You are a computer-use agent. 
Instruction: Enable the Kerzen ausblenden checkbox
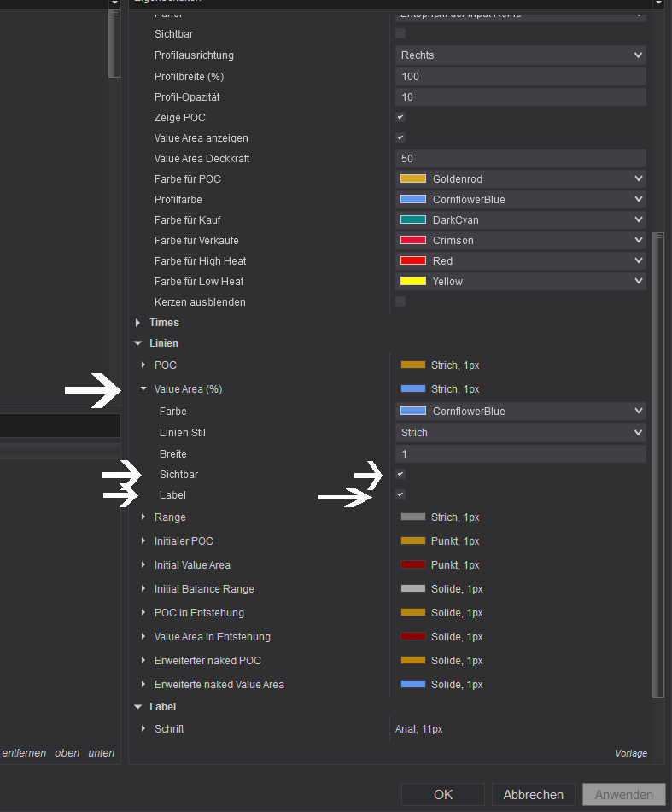(x=400, y=301)
